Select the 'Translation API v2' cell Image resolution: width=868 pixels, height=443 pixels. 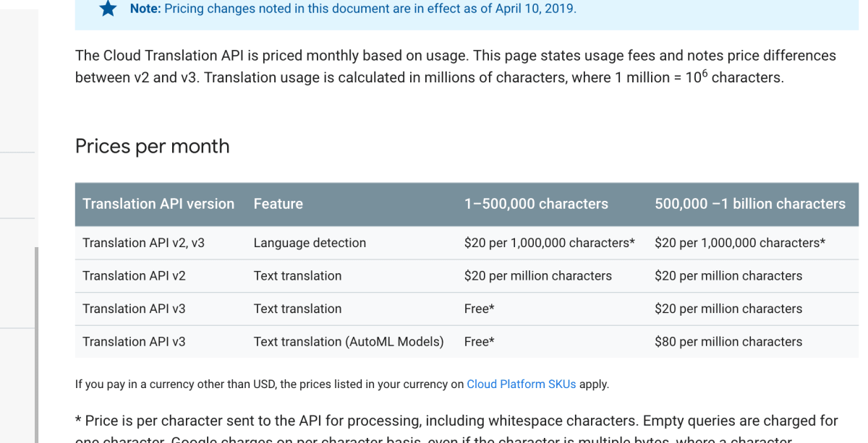pos(134,276)
